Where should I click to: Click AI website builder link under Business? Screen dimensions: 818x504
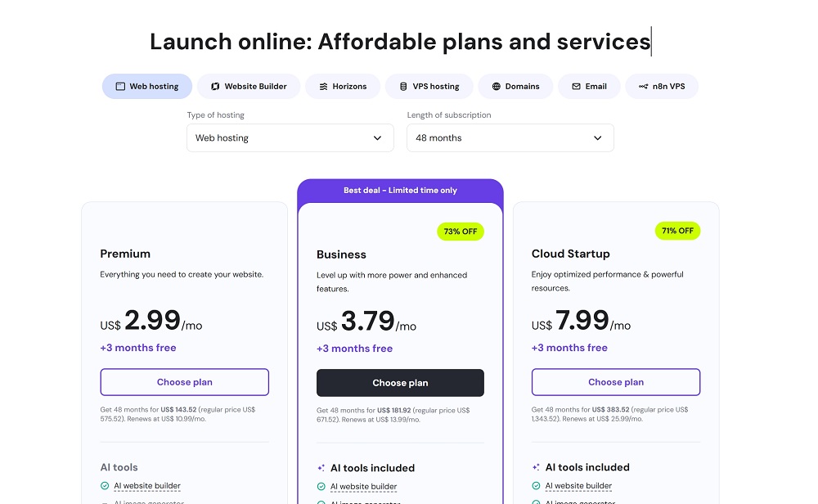tap(364, 487)
